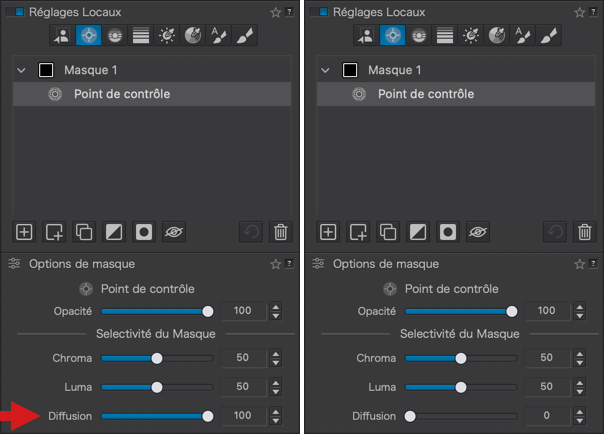Collapse Masque 1 in right panel
This screenshot has width=604, height=434.
pos(325,71)
